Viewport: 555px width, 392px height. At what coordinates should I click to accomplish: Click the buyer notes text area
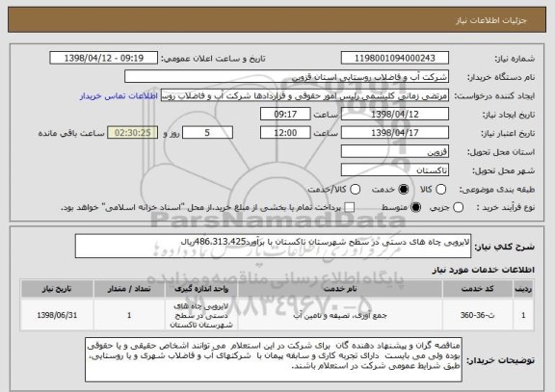(x=274, y=359)
